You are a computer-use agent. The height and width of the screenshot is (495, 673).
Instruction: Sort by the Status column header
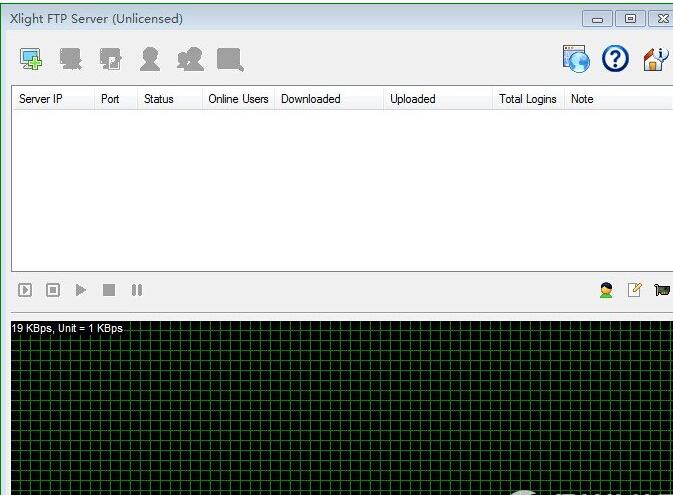[x=170, y=99]
